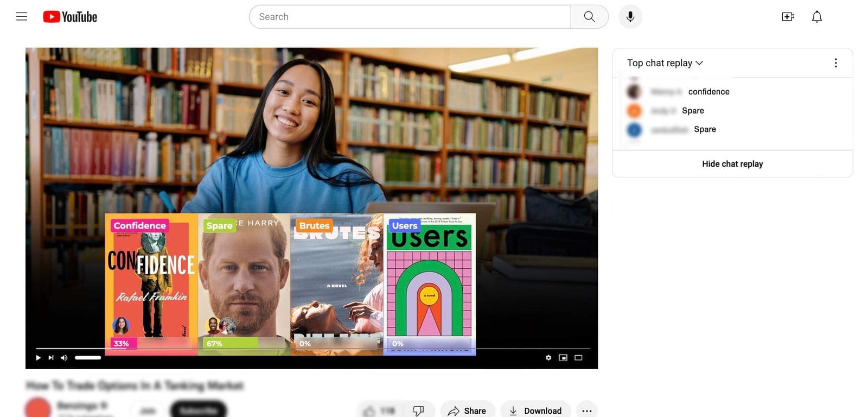Open player settings gear
Screen dimensions: 868x417
[548, 358]
